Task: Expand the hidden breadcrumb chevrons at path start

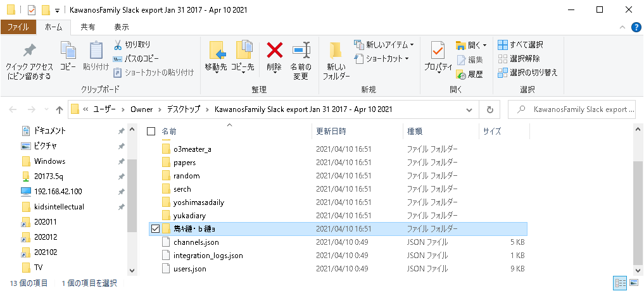Action: (86, 109)
